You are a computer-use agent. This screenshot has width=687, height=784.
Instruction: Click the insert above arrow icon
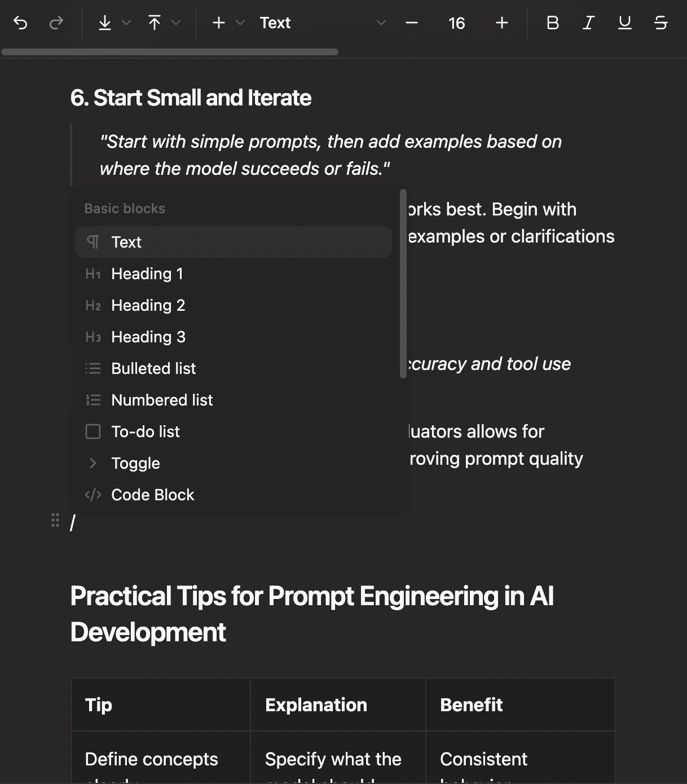click(154, 23)
